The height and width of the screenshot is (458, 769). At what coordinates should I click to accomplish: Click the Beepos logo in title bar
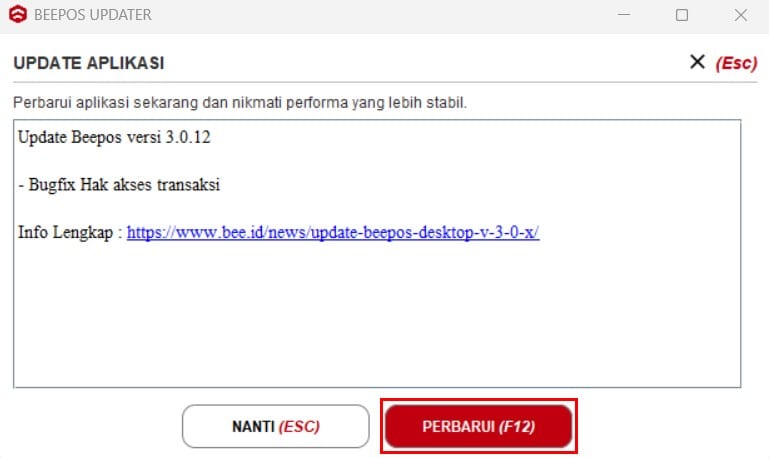(18, 14)
